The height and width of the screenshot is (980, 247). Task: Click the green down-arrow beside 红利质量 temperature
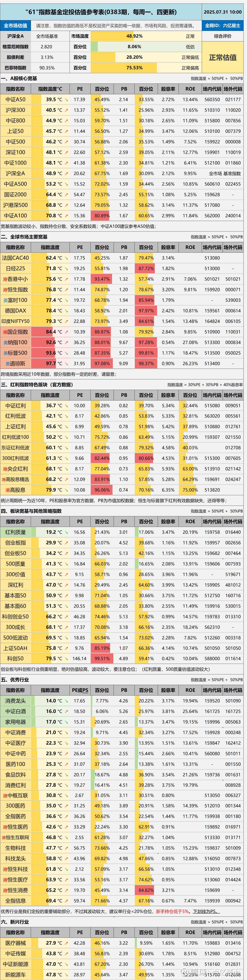pyautogui.click(x=67, y=532)
